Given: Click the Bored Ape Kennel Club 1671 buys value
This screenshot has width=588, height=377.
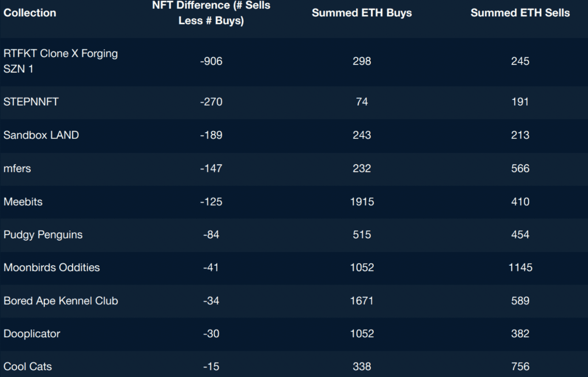Looking at the screenshot, I should pyautogui.click(x=362, y=301).
